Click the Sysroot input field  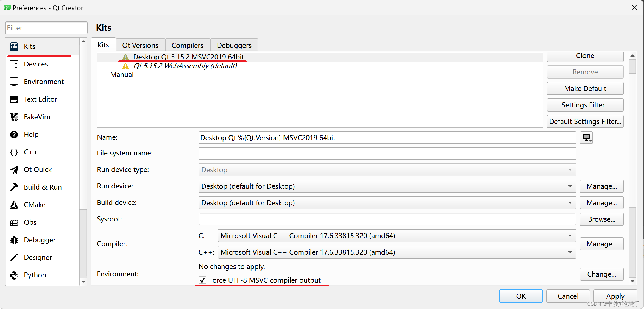coord(387,219)
